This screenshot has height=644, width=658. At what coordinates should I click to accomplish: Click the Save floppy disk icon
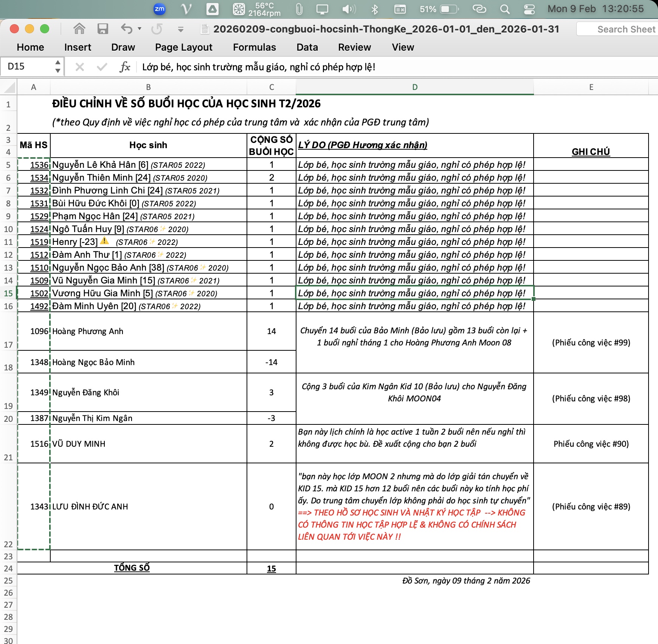102,29
